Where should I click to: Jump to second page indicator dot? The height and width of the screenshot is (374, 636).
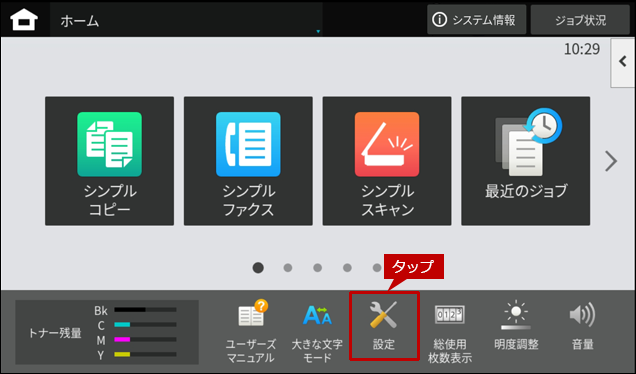(288, 268)
